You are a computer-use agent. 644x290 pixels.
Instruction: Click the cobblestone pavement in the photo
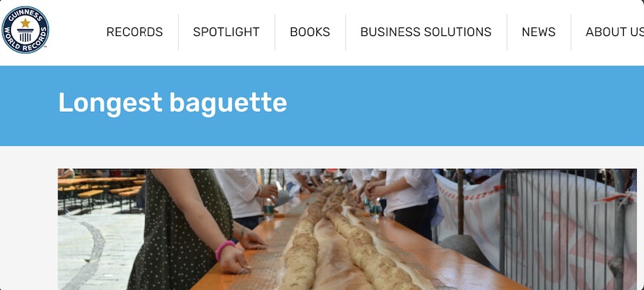click(x=99, y=251)
